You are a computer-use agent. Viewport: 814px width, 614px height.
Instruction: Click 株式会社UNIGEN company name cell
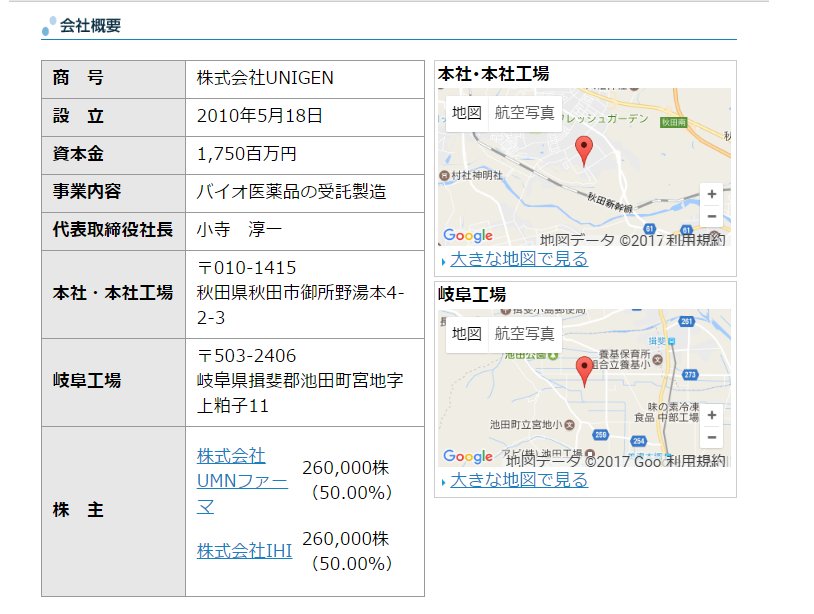[x=305, y=78]
